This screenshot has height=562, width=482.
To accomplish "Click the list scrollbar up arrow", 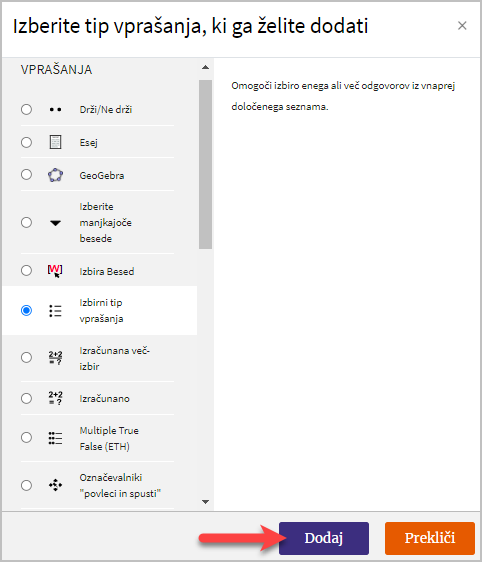I will 205,67.
